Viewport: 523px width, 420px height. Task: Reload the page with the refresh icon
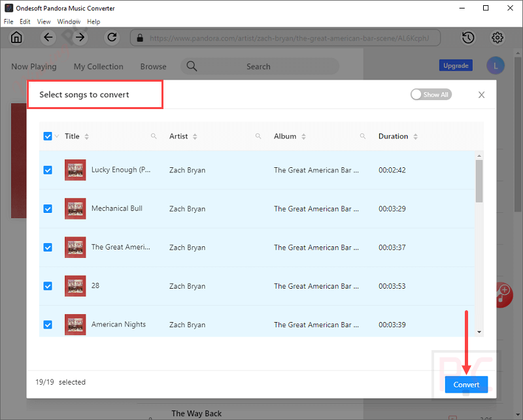click(112, 37)
